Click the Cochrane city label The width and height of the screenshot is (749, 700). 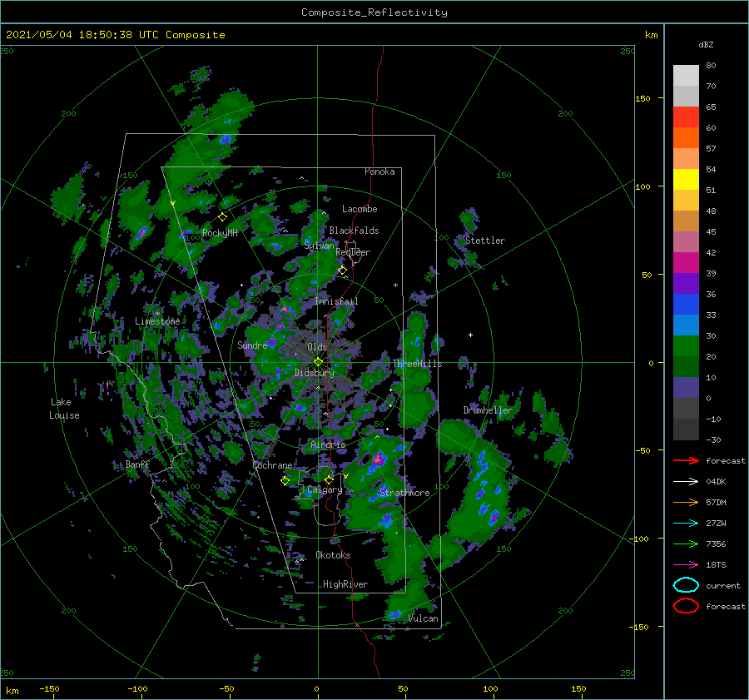[272, 465]
